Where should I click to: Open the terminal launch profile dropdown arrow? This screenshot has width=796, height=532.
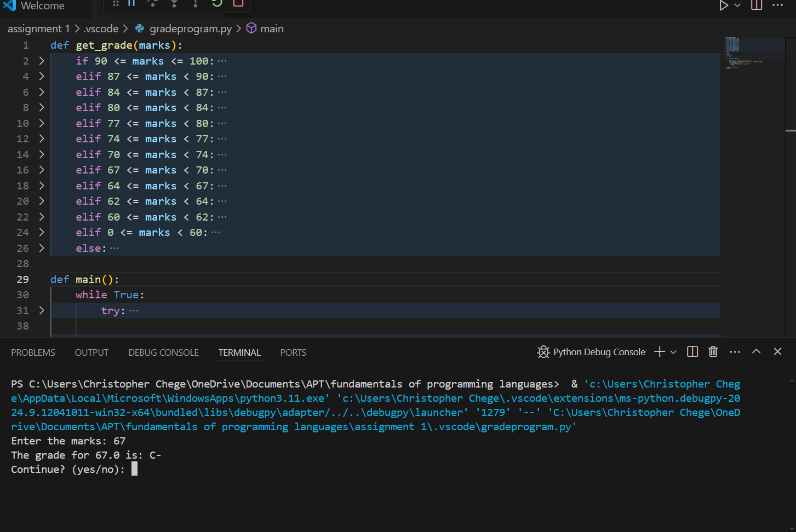(673, 352)
